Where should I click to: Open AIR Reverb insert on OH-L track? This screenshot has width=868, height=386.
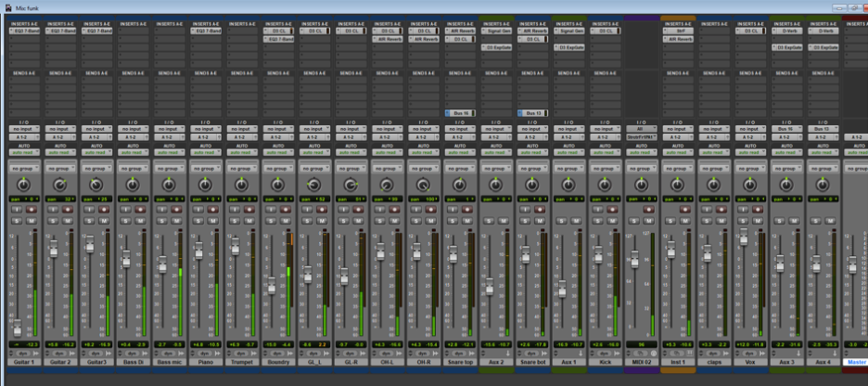tap(387, 39)
